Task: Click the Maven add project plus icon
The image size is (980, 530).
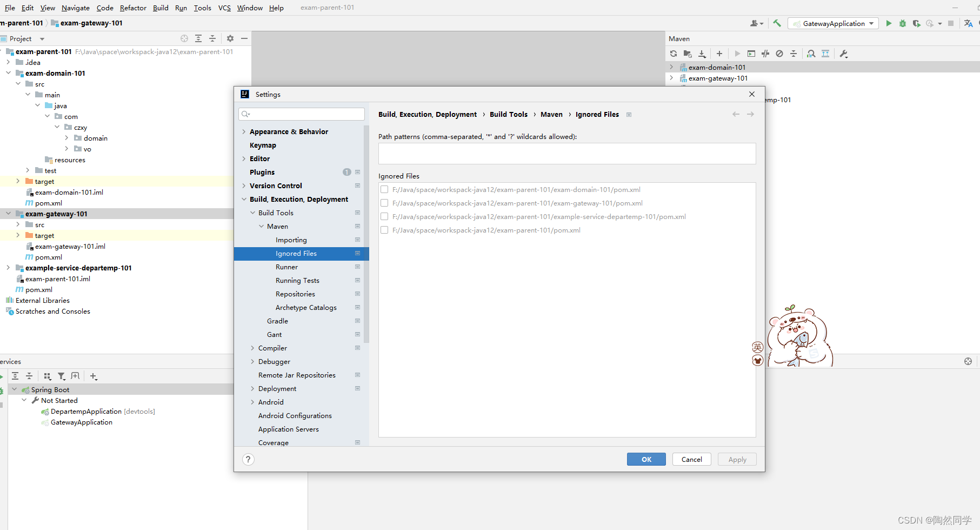Action: (x=719, y=54)
